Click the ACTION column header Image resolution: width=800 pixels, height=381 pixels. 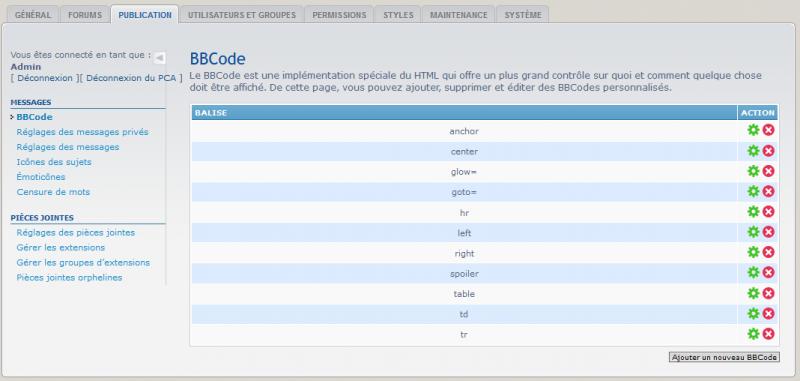tap(758, 113)
